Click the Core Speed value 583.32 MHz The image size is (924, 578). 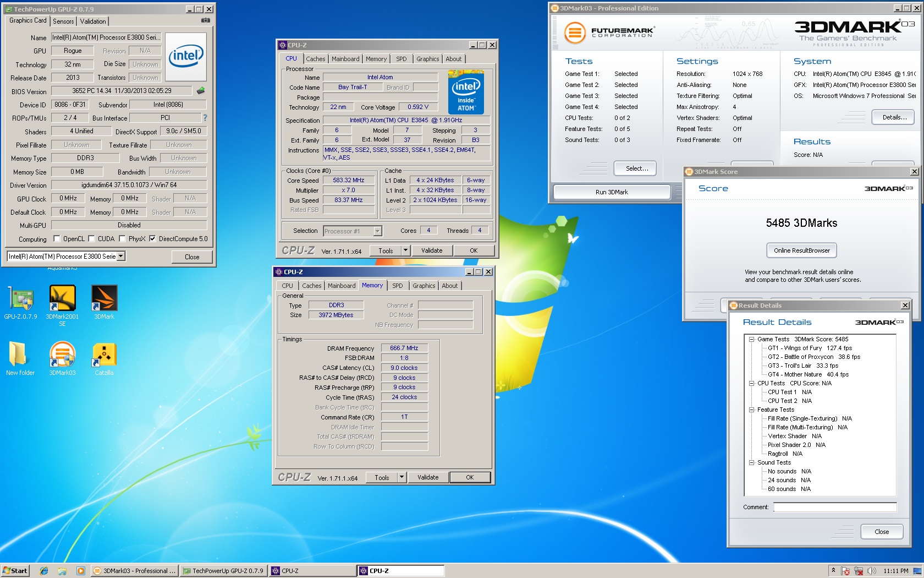point(349,180)
